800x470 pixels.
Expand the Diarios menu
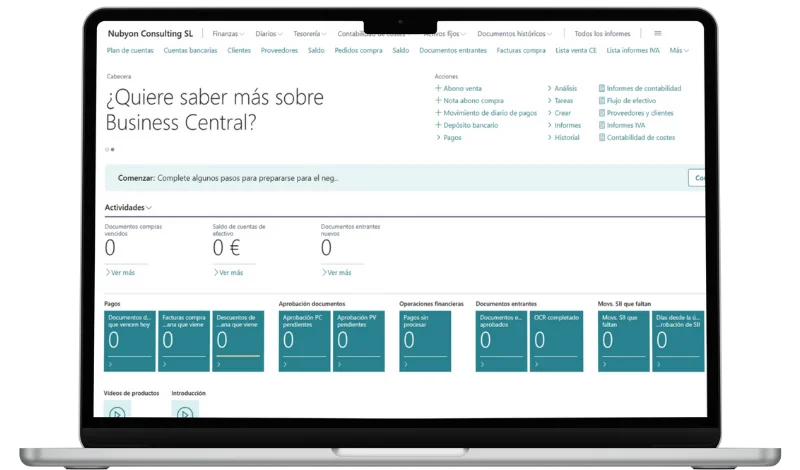tap(268, 34)
